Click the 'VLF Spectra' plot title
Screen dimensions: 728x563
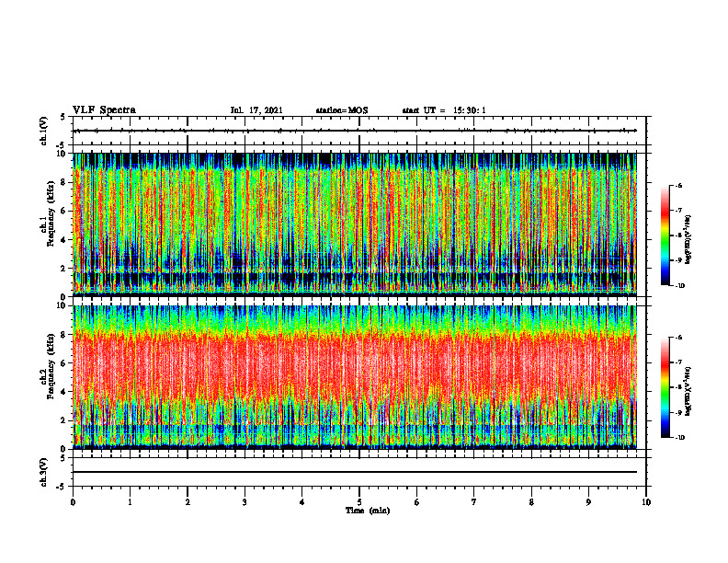click(104, 110)
